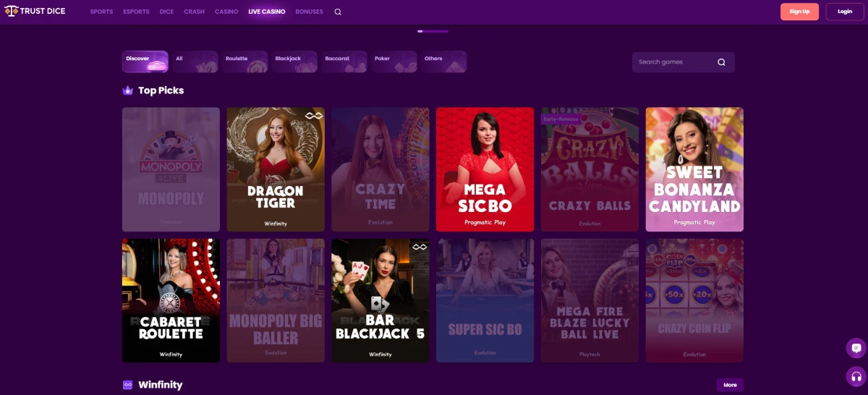Focus the Search games input field

point(683,62)
